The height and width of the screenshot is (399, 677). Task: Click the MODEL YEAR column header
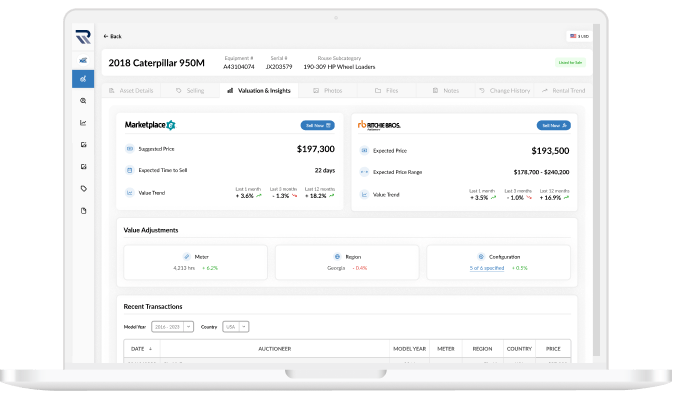tap(409, 349)
